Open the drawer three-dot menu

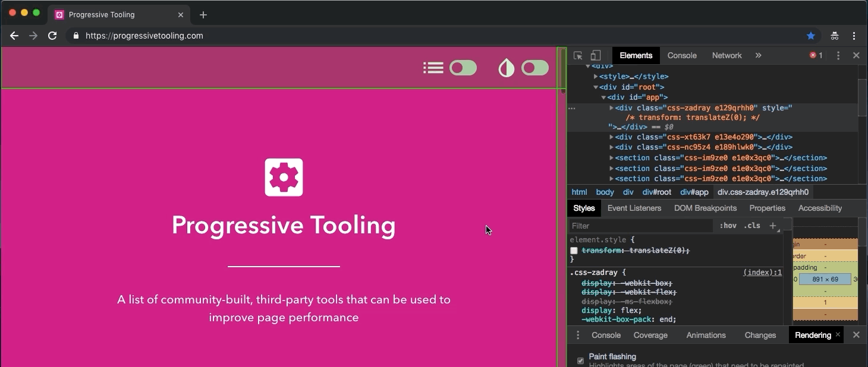577,335
